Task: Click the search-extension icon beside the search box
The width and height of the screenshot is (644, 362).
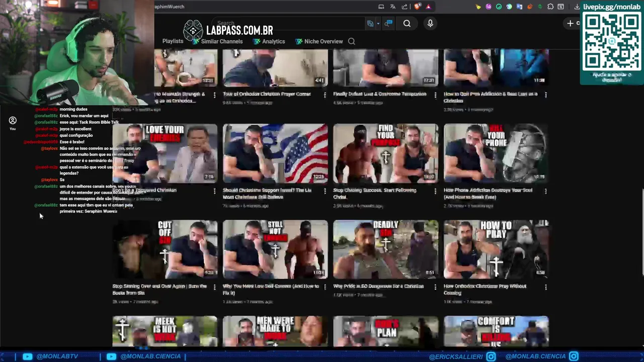Action: [x=388, y=24]
